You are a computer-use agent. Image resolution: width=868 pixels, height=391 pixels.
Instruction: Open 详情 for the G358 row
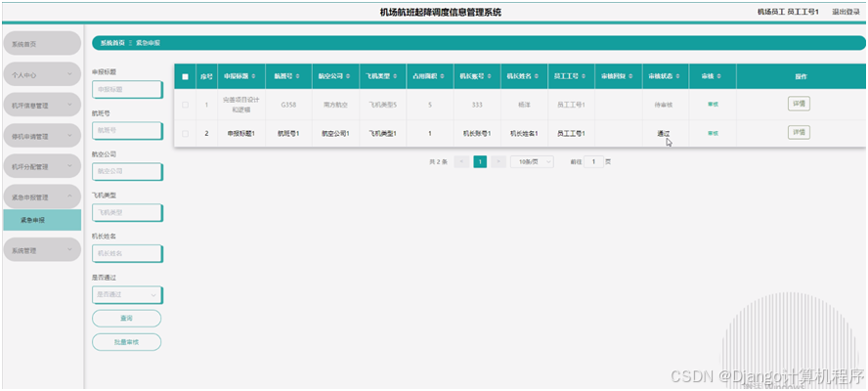pos(799,104)
